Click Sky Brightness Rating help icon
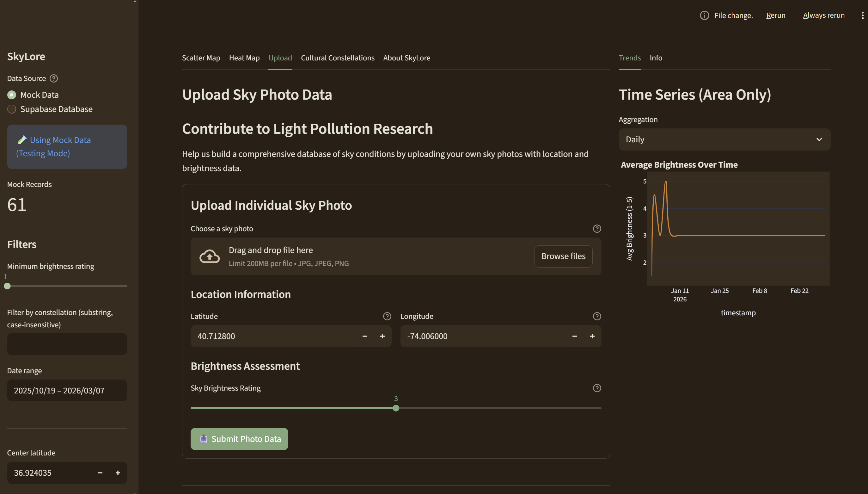 point(597,388)
